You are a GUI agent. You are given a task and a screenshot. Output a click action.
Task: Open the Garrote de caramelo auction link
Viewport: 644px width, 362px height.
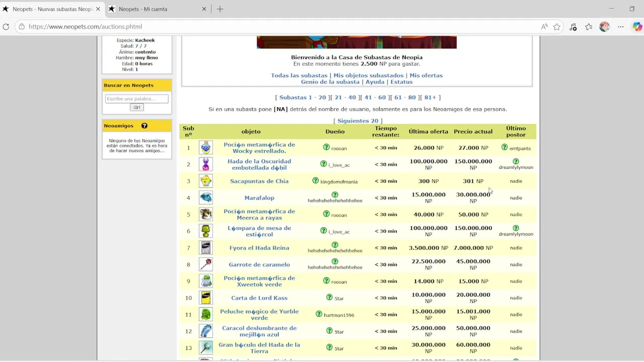point(259,264)
